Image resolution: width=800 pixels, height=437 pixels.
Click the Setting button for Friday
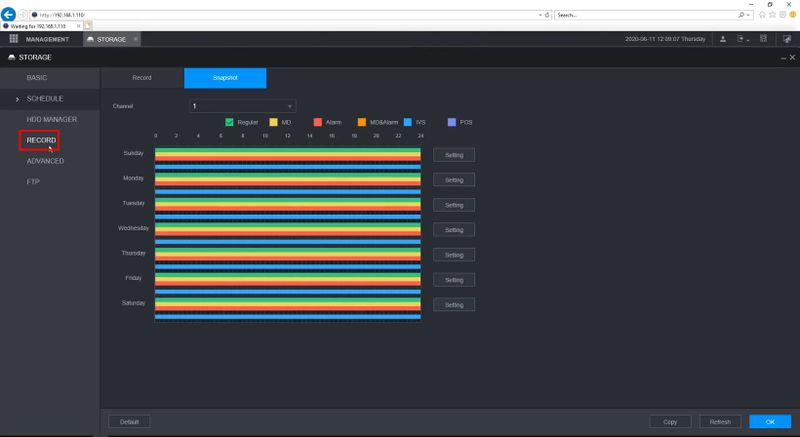[454, 280]
